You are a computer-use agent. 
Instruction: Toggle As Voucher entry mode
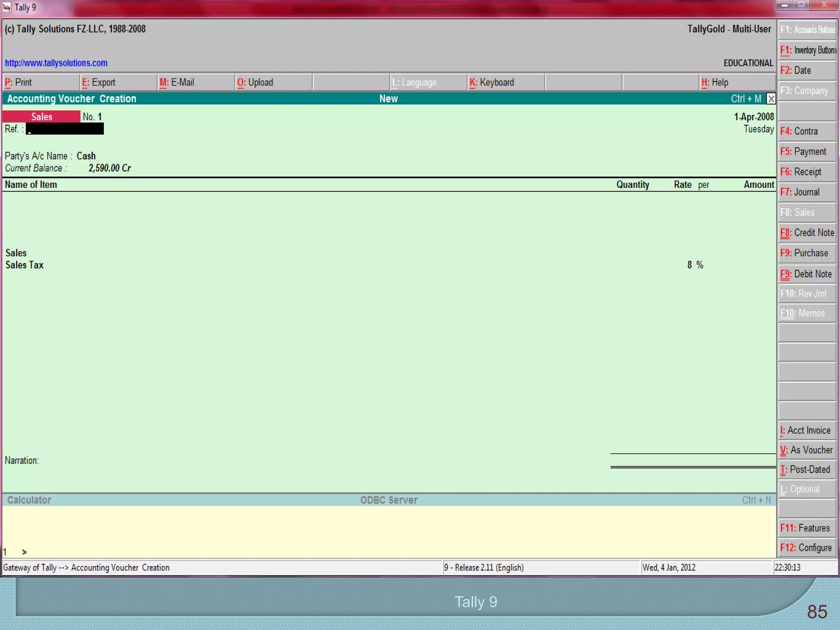806,450
